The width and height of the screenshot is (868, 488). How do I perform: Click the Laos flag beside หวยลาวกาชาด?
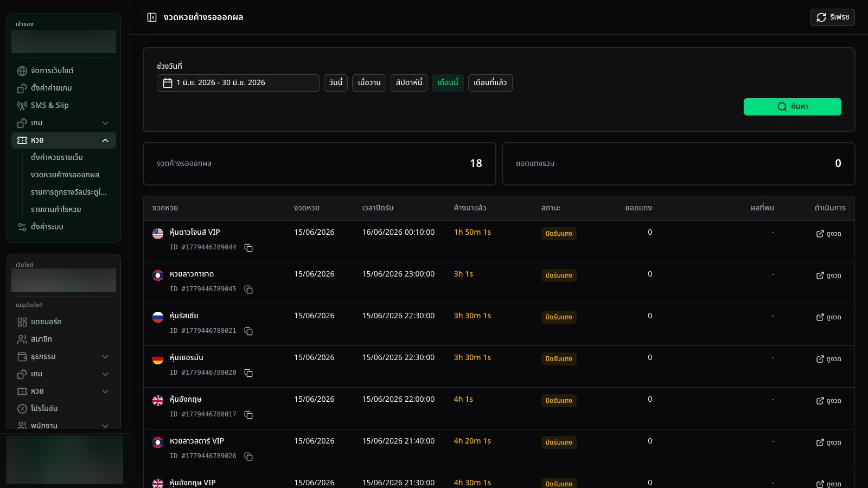tap(158, 275)
